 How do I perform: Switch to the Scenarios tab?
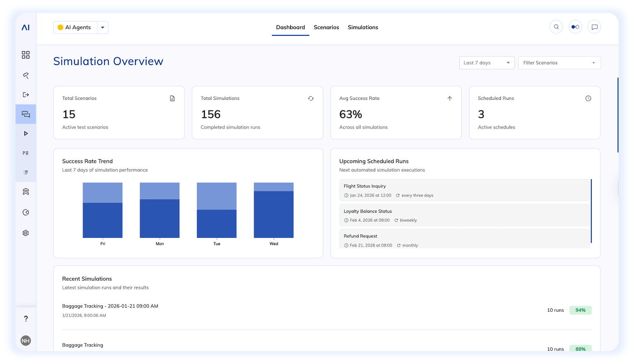[326, 27]
